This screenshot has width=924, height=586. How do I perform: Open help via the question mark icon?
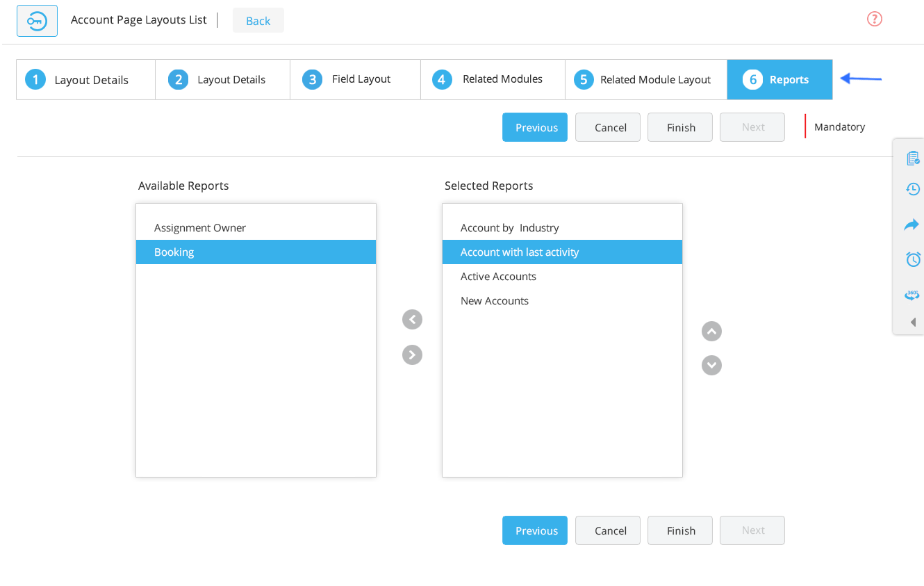point(874,19)
